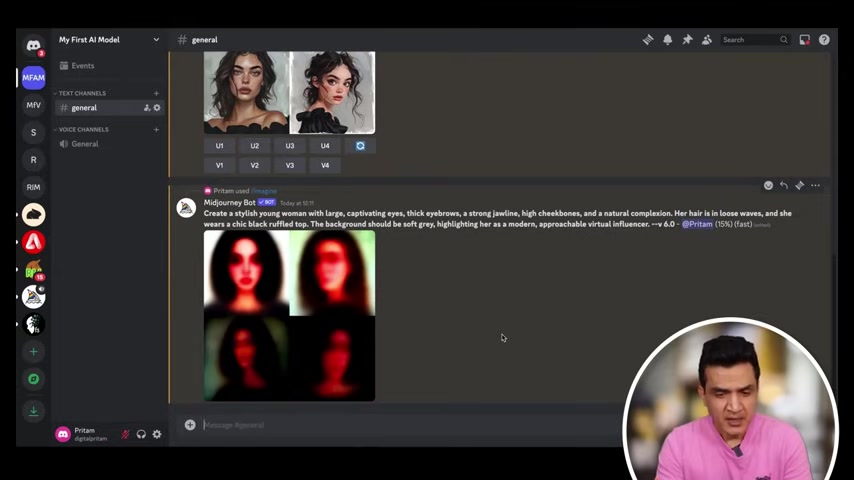Click the /imagine command link
Image resolution: width=854 pixels, height=480 pixels.
264,191
